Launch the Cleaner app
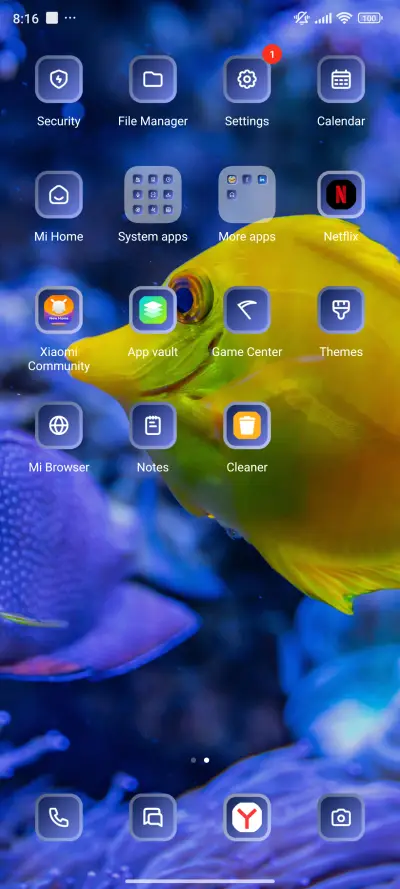This screenshot has width=400, height=889. (247, 426)
